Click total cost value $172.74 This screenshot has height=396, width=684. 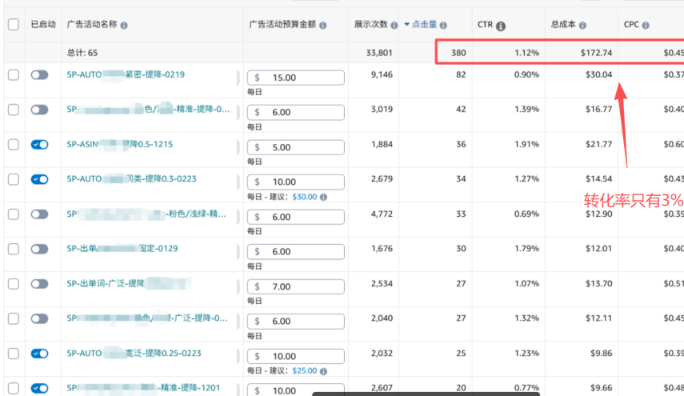pos(596,53)
